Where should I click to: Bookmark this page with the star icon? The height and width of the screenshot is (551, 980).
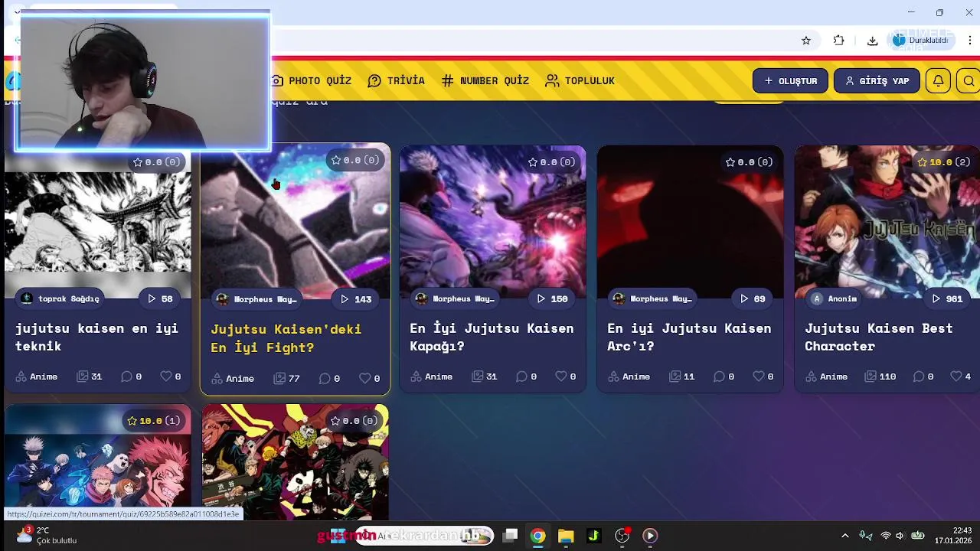tap(806, 41)
